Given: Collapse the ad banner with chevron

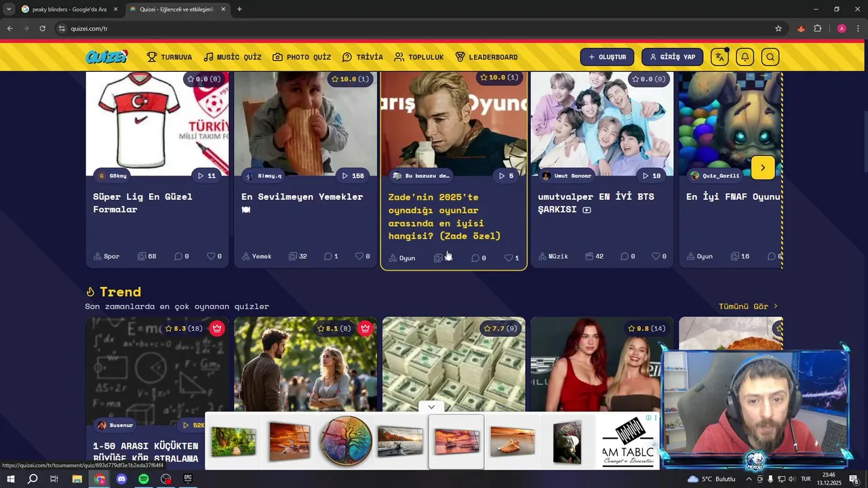Looking at the screenshot, I should pos(431,407).
